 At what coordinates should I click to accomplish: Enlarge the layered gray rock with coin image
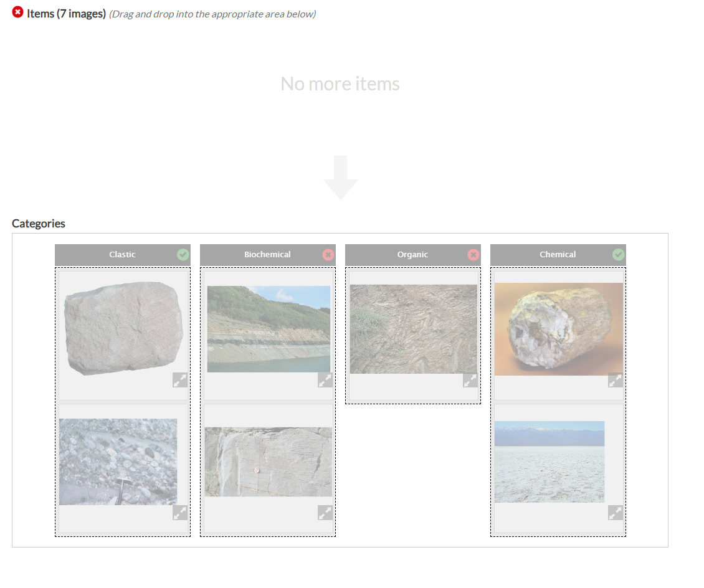point(325,513)
